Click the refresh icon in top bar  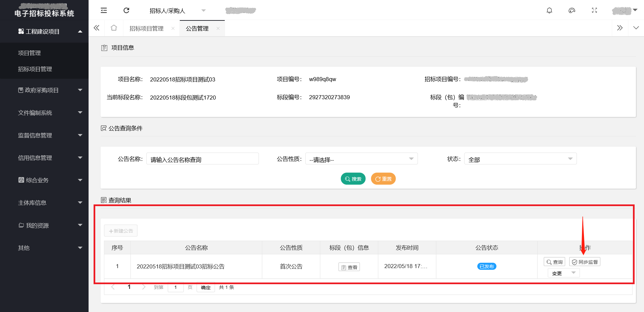point(126,10)
